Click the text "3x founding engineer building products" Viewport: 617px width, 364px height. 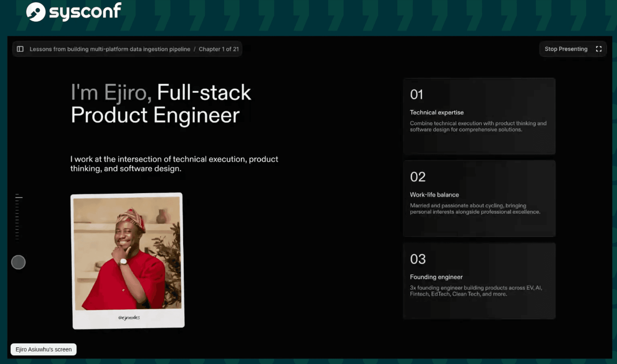pyautogui.click(x=459, y=288)
